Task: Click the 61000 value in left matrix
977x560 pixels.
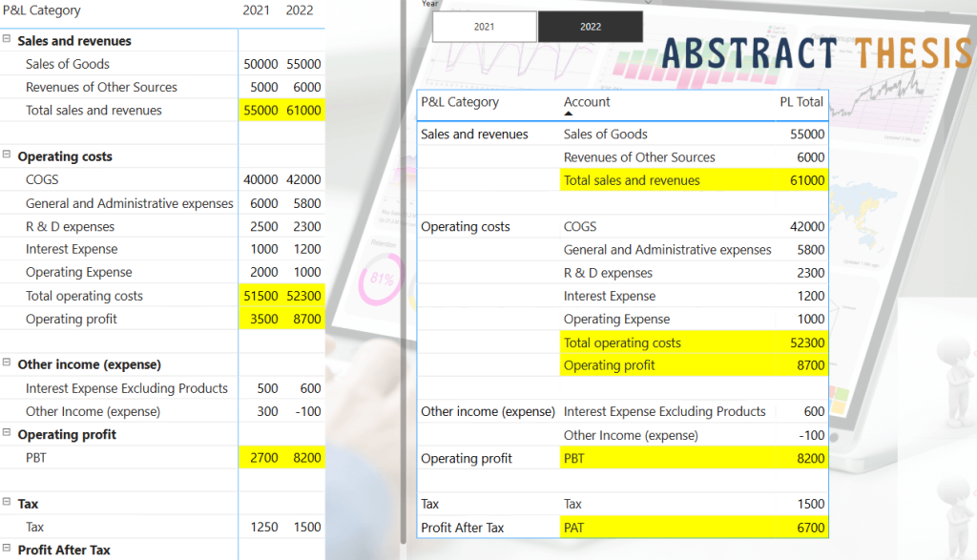Action: click(303, 111)
